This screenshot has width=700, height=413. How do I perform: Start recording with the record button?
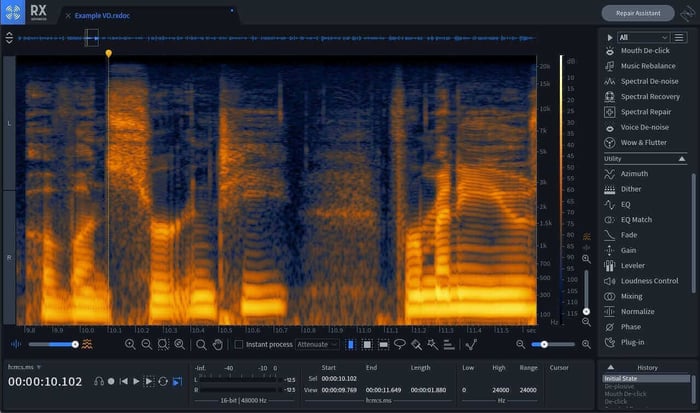click(x=111, y=381)
